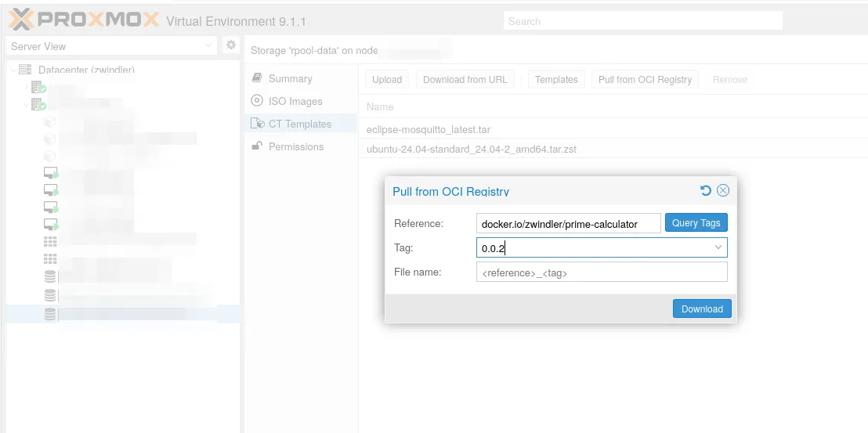
Task: Open the Tag dropdown arrow
Action: 718,247
